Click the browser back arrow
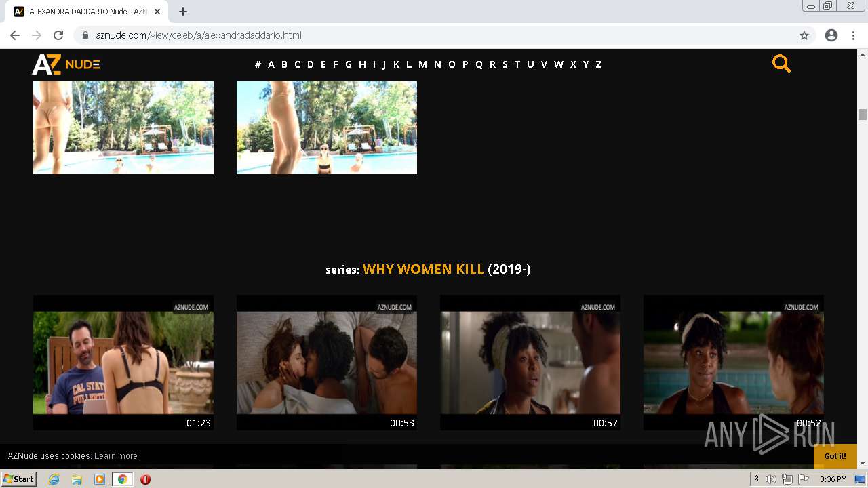Image resolution: width=868 pixels, height=488 pixels. tap(15, 35)
